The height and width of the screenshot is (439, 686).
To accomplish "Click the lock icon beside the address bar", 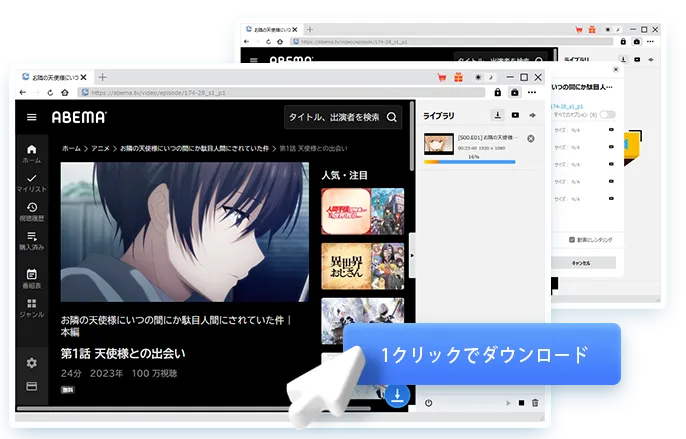I will (x=497, y=92).
